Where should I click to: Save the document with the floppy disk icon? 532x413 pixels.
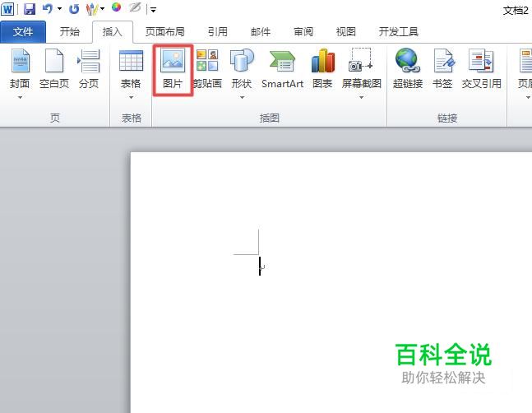click(30, 9)
